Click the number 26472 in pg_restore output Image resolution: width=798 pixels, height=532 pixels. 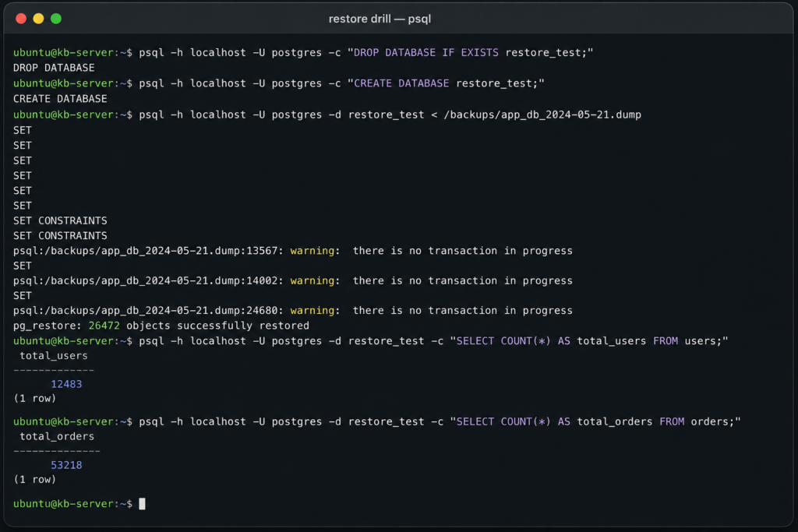(x=104, y=326)
